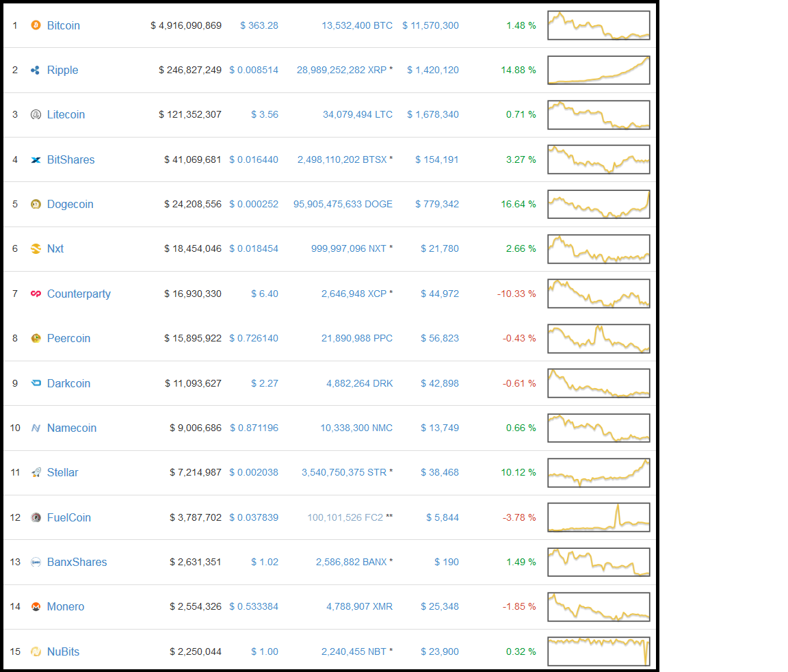Click Bitcoin's supply 13,532,400 BTC
This screenshot has width=788, height=672.
coord(357,25)
